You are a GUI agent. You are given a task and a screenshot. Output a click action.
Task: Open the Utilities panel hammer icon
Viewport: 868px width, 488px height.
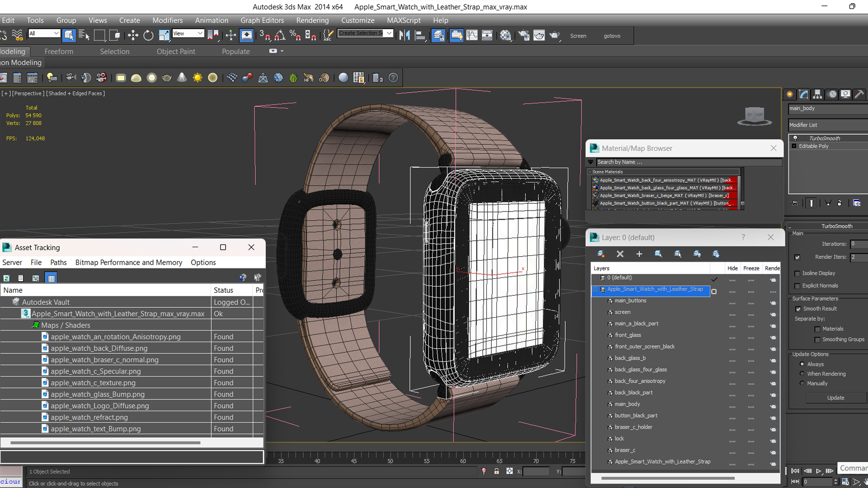[x=859, y=94]
